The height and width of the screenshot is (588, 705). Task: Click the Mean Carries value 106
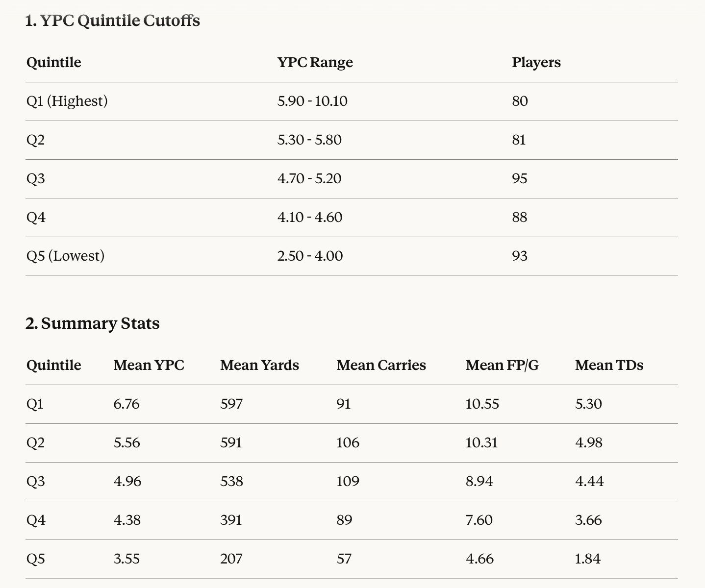coord(348,443)
